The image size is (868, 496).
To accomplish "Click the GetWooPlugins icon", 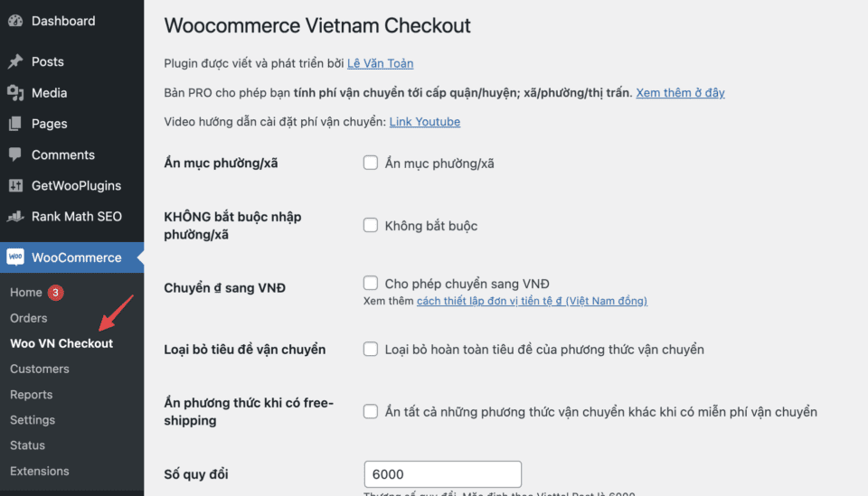I will click(15, 185).
